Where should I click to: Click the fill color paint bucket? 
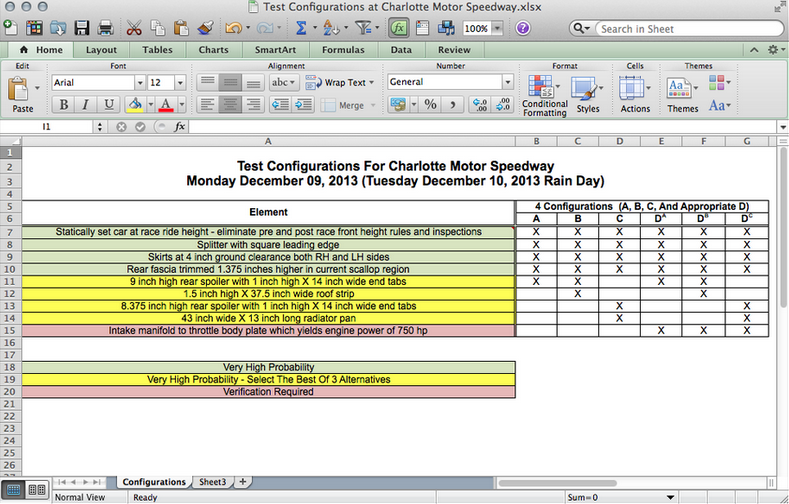135,105
